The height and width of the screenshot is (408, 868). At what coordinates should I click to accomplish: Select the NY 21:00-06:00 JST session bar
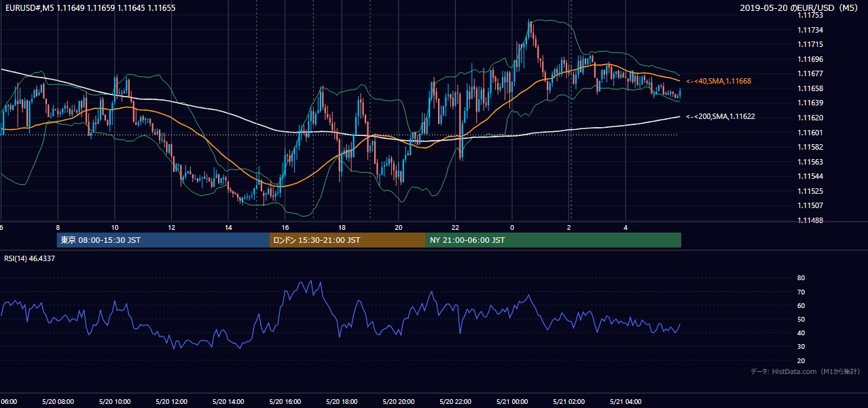(x=554, y=240)
